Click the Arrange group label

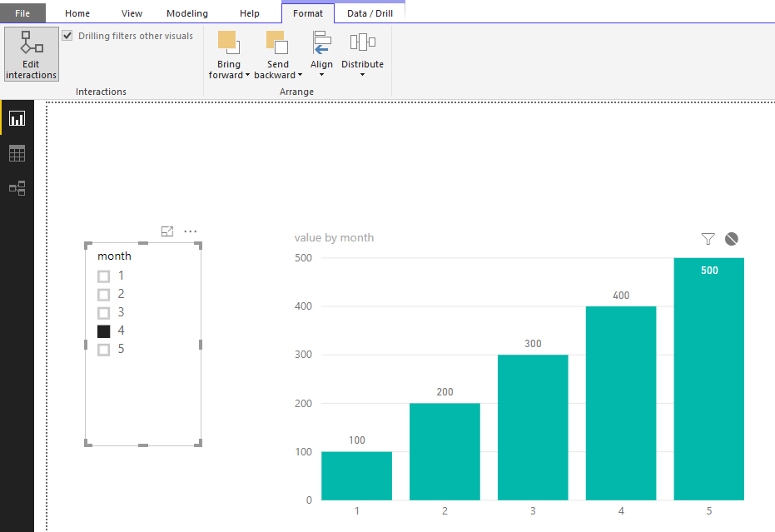click(296, 92)
